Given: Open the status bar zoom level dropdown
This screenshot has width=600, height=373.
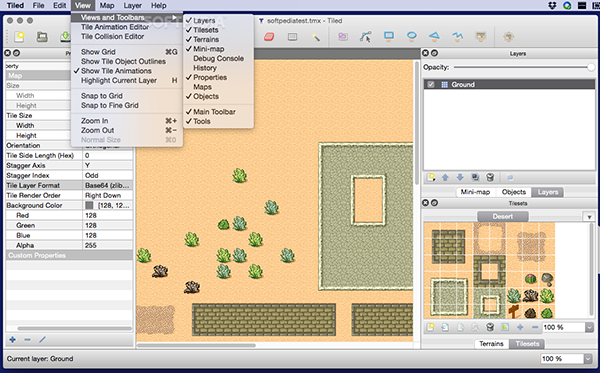Looking at the screenshot, I should pos(588,359).
